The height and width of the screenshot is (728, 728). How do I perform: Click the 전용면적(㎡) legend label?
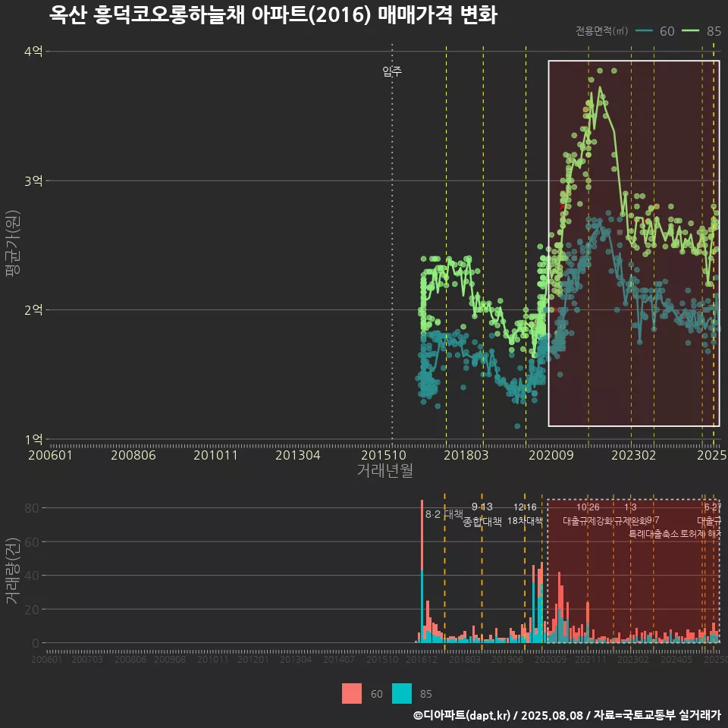601,31
